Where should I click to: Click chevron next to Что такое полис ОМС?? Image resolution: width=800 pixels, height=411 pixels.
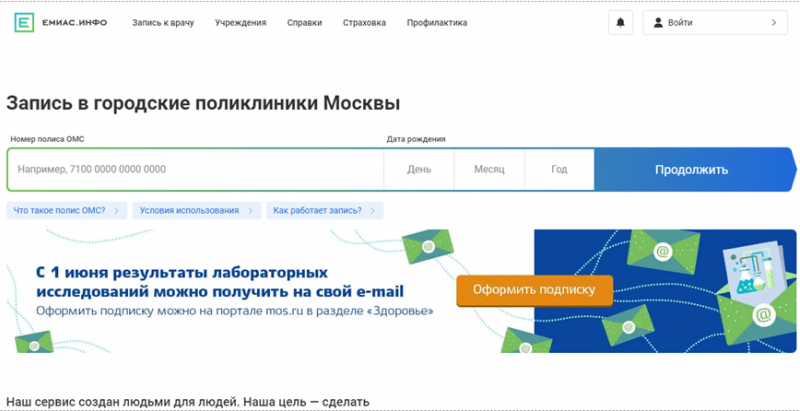coord(116,211)
